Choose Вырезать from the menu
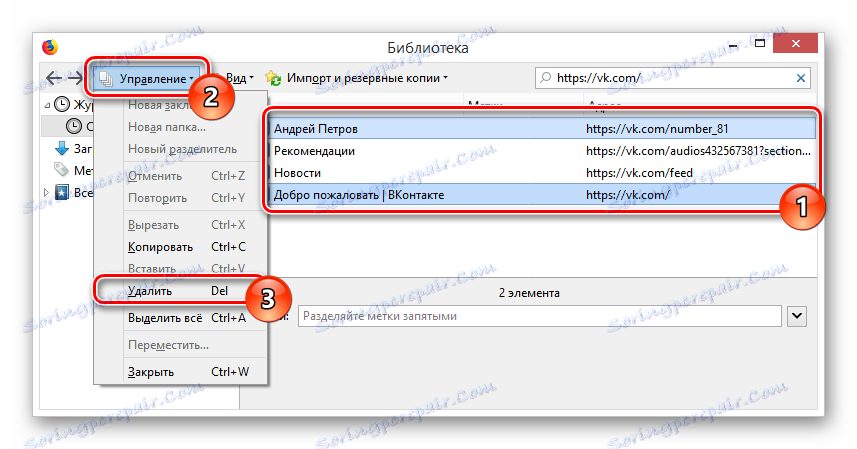Viewport: 857px width, 449px height. 180,225
